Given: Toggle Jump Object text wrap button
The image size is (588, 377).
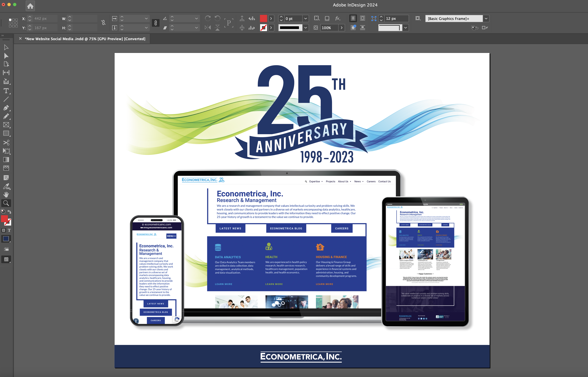Looking at the screenshot, I should point(363,28).
